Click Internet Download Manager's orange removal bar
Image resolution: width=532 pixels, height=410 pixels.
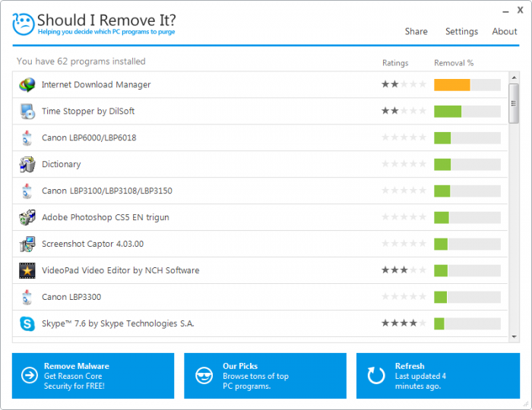pyautogui.click(x=452, y=85)
